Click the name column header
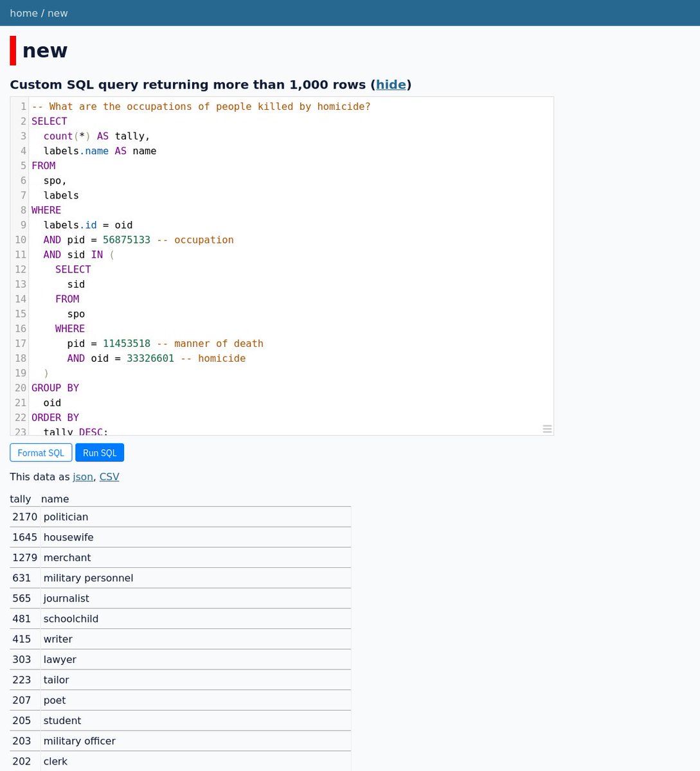The height and width of the screenshot is (771, 700). click(55, 499)
